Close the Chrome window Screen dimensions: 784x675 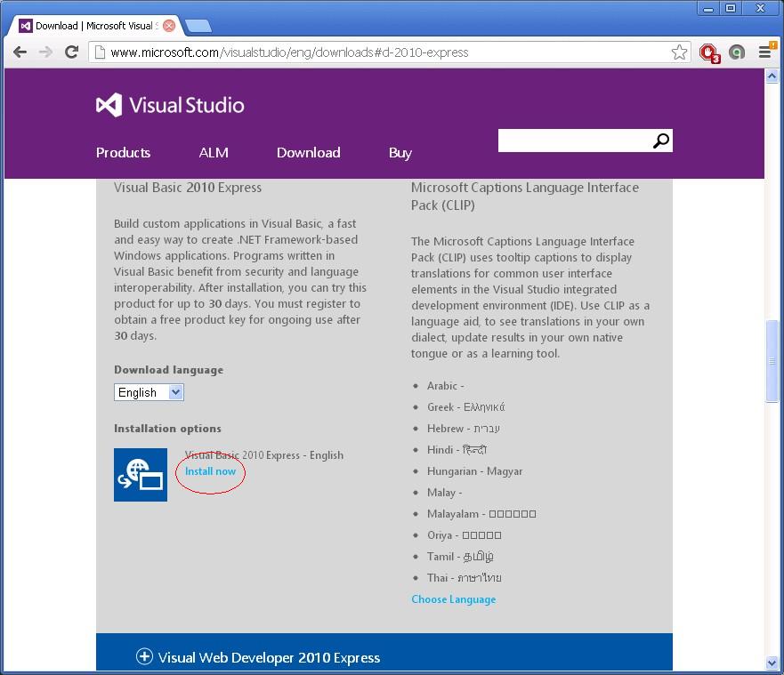761,9
